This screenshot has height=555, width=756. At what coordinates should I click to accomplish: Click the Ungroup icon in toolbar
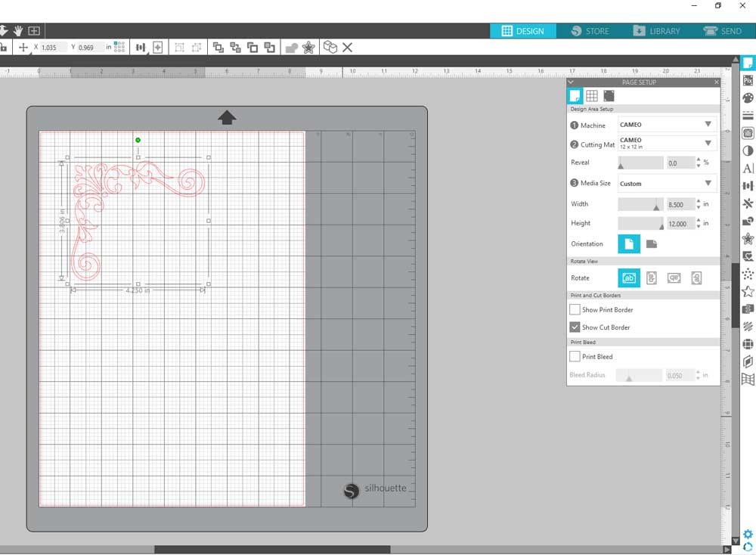(x=197, y=47)
